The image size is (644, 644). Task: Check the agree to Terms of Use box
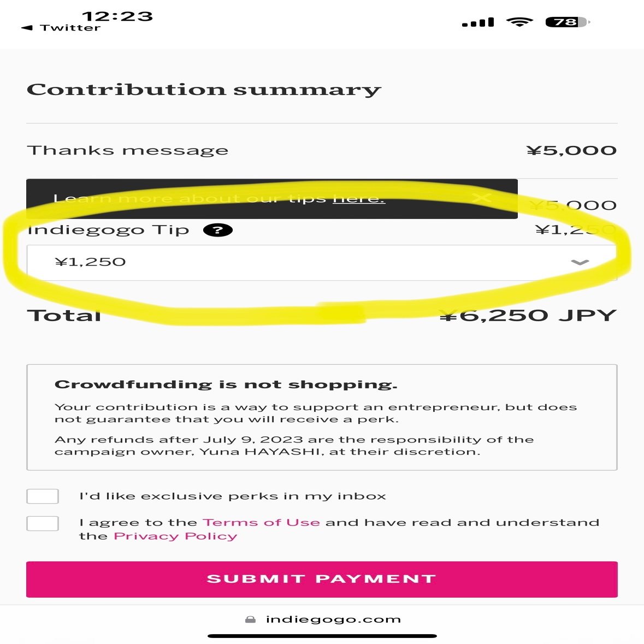click(43, 523)
